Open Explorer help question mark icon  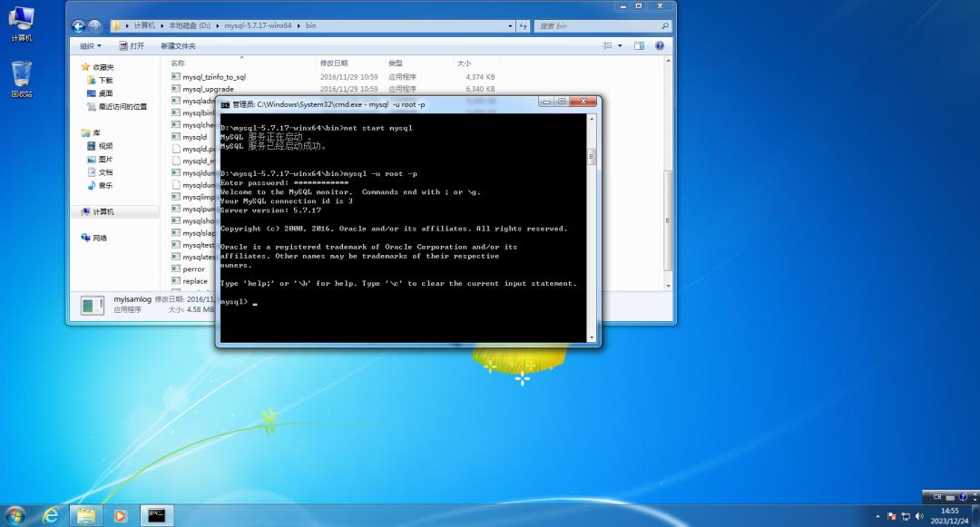point(660,45)
